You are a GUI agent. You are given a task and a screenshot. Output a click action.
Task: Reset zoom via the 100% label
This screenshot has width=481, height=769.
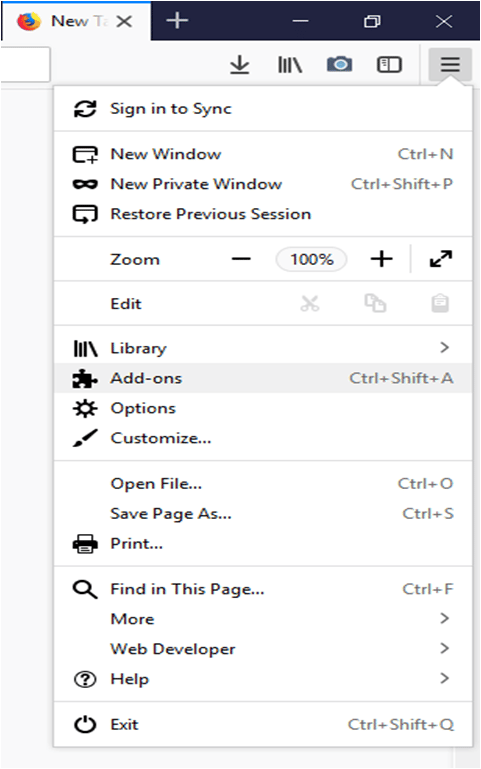click(x=311, y=259)
